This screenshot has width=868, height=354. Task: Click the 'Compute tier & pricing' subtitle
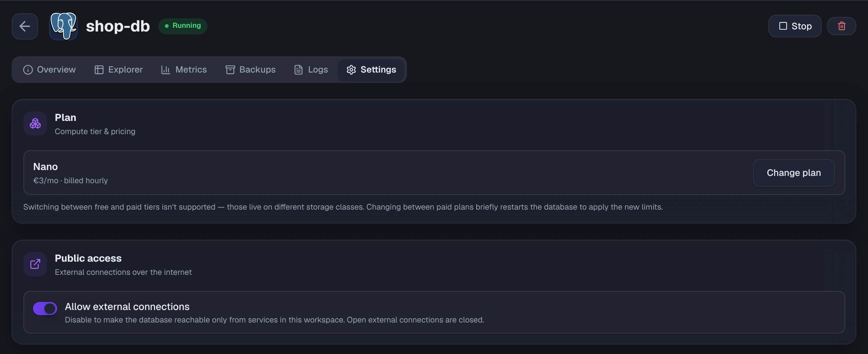(95, 132)
